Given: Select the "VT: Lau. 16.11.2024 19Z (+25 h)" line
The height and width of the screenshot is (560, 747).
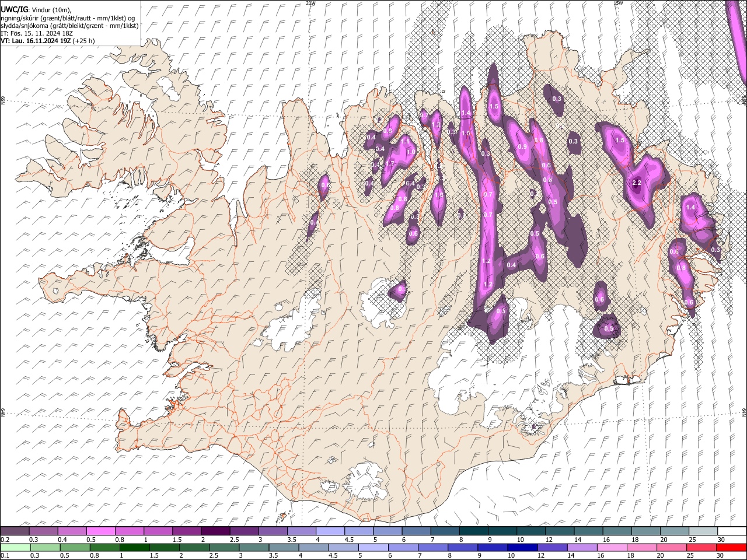Looking at the screenshot, I should tap(48, 41).
